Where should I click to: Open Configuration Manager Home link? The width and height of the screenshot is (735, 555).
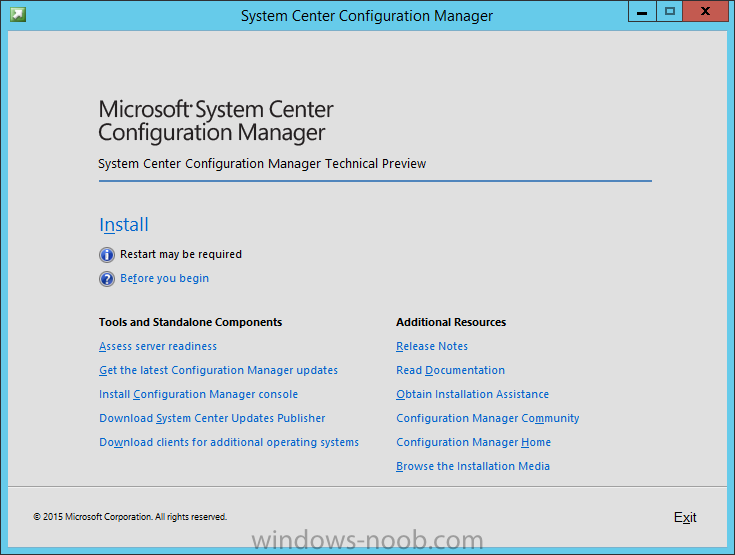473,442
